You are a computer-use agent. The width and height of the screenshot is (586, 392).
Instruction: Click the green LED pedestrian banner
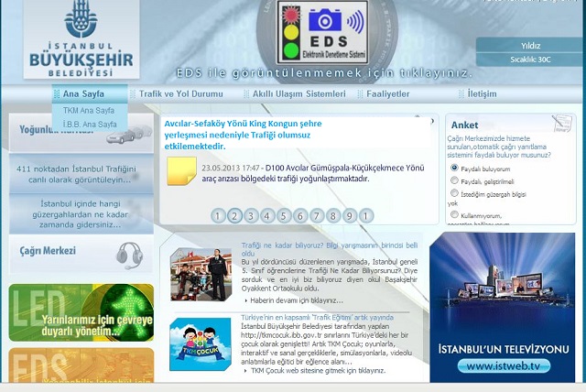coord(81,311)
